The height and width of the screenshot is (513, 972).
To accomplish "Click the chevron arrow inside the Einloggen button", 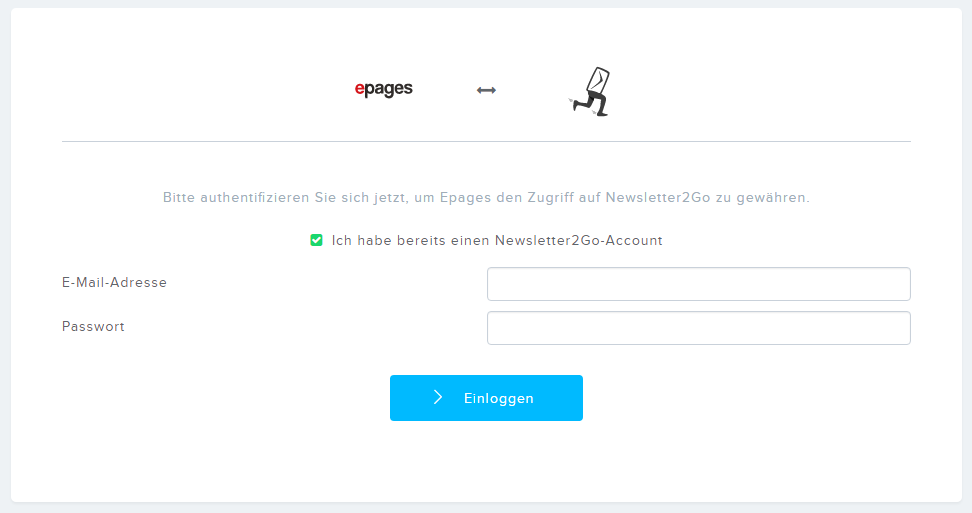I will pos(438,397).
